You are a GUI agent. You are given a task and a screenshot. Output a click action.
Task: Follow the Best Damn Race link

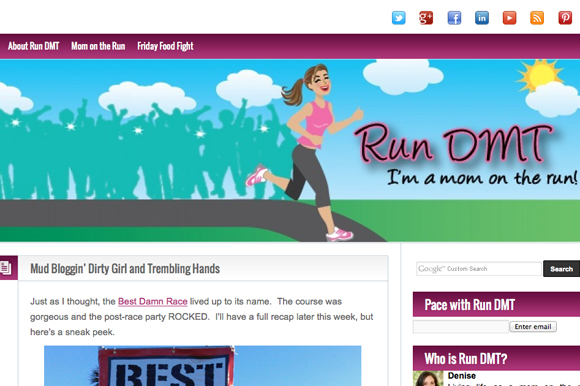point(152,302)
